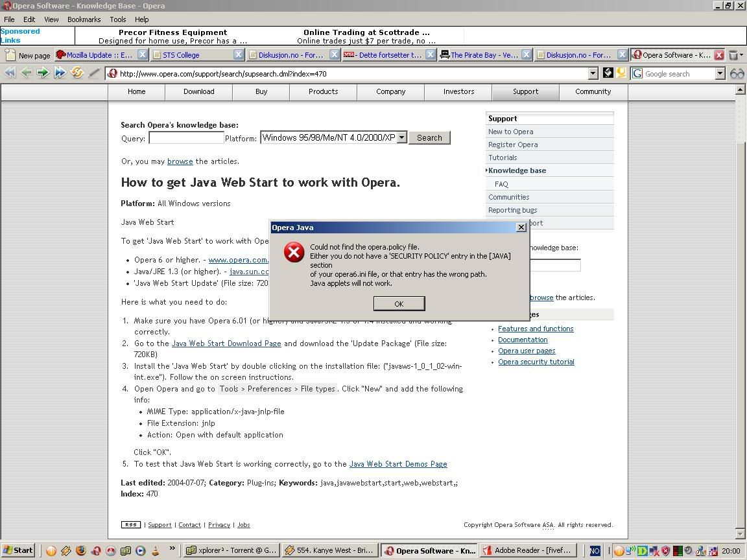The width and height of the screenshot is (747, 560).
Task: Open Features and functions link
Action: tap(536, 329)
